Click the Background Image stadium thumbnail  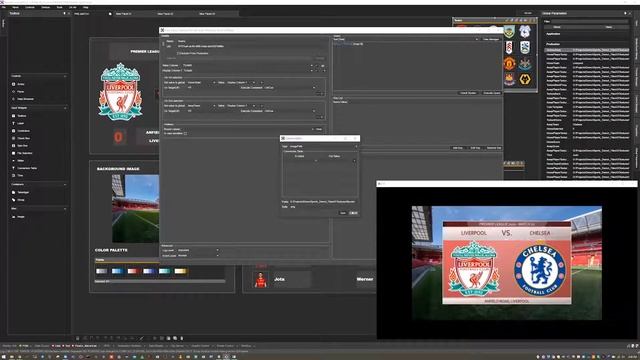(x=136, y=209)
